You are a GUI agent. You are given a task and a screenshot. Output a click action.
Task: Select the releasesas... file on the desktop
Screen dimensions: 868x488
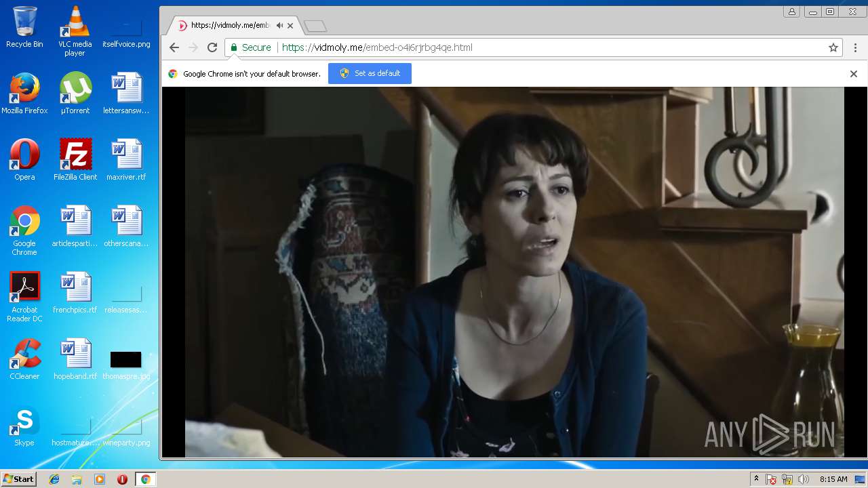click(126, 301)
